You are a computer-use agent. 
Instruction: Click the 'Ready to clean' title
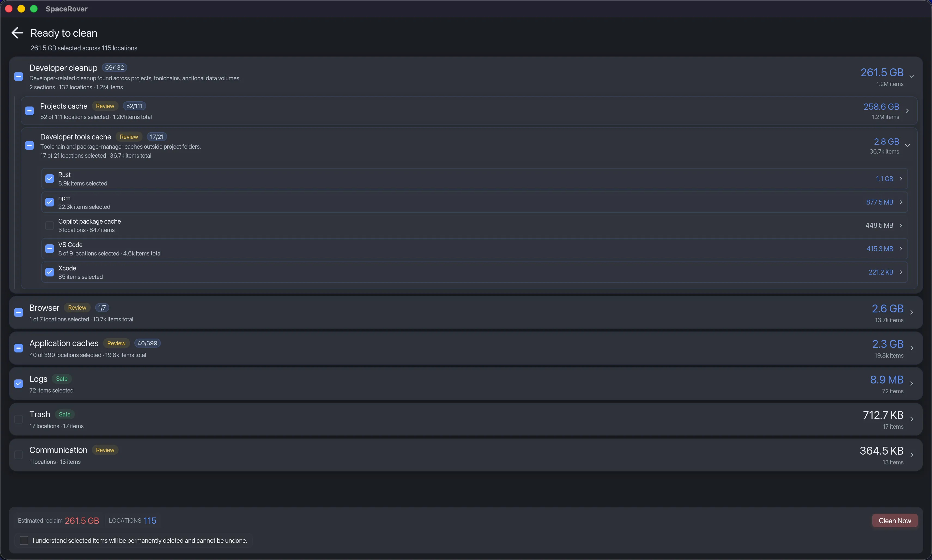click(64, 33)
